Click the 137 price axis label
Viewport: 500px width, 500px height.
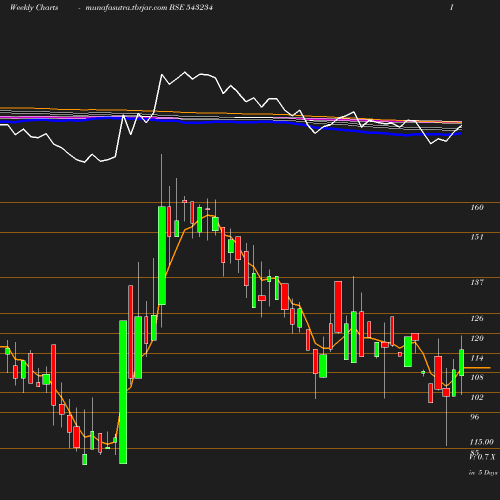click(477, 282)
